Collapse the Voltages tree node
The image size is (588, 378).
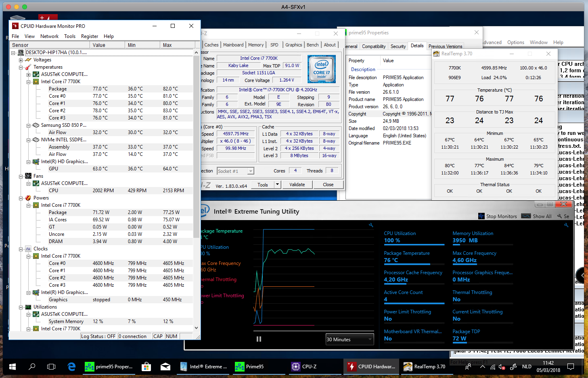click(x=21, y=60)
